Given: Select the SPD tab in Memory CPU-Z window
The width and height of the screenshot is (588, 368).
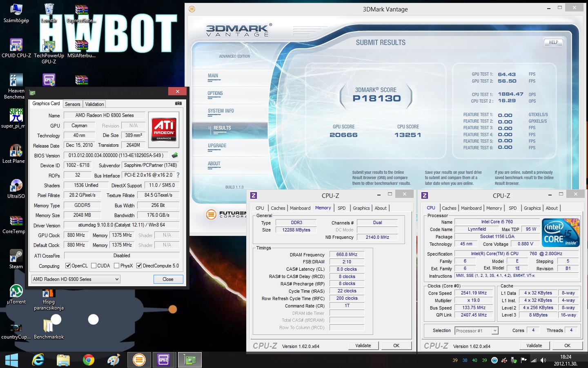Looking at the screenshot, I should [342, 208].
